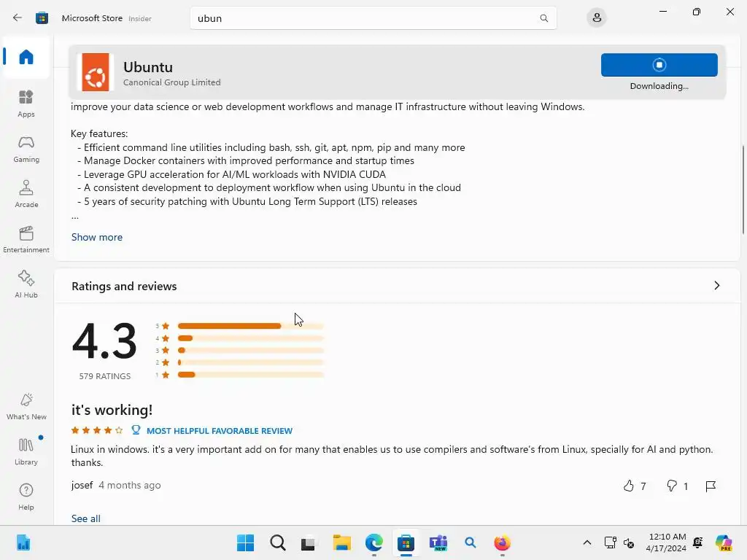Open Microsoft Teams from taskbar
Viewport: 747px width, 560px height.
pyautogui.click(x=438, y=542)
